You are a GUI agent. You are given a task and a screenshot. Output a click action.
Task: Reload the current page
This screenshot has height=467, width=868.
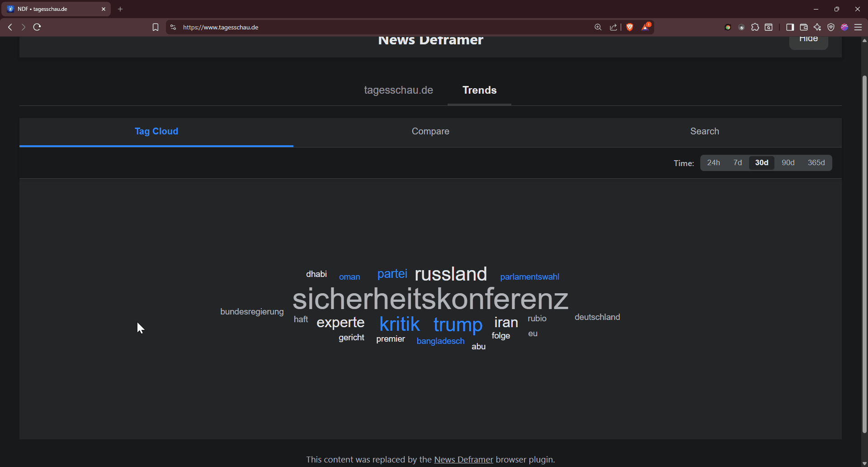tap(37, 27)
